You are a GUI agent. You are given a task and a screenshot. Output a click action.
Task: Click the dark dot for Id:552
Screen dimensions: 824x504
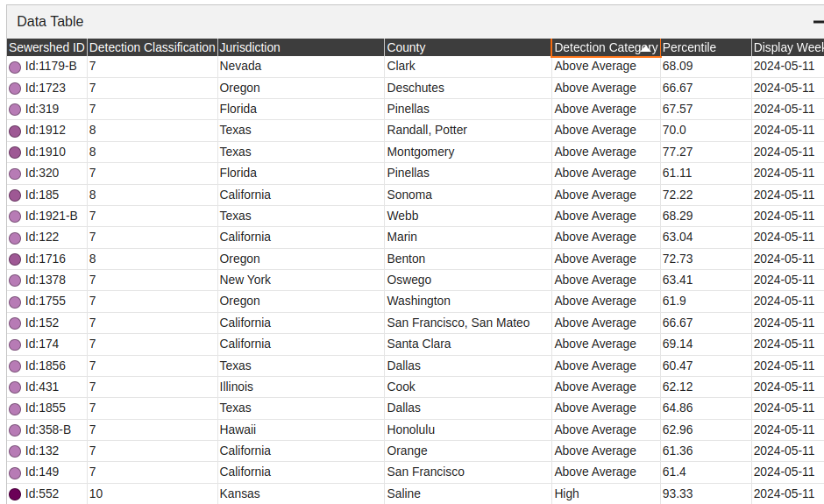click(15, 494)
